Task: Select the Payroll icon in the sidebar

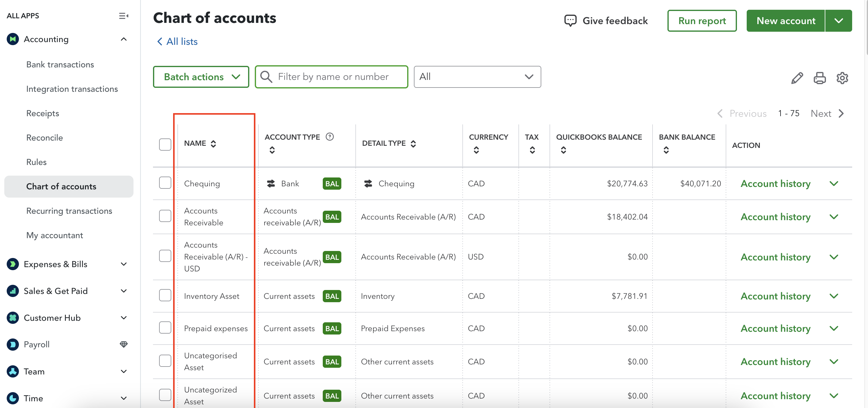Action: 12,344
